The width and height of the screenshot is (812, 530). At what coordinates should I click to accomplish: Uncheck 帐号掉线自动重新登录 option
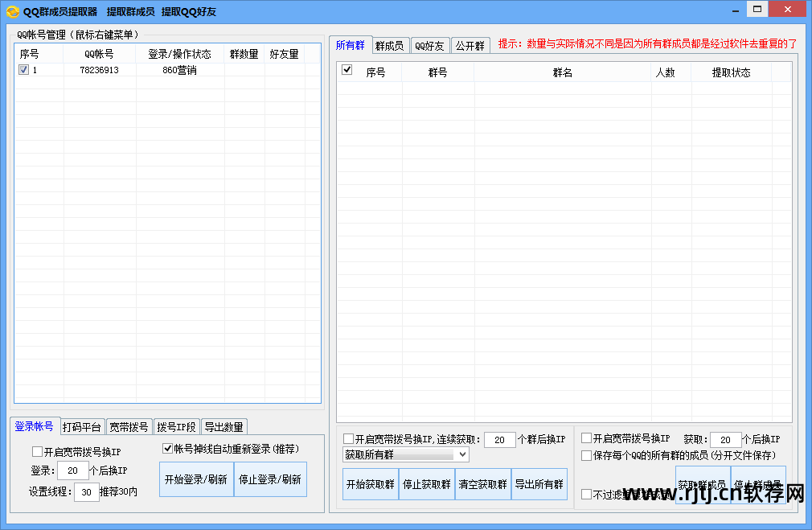point(167,448)
